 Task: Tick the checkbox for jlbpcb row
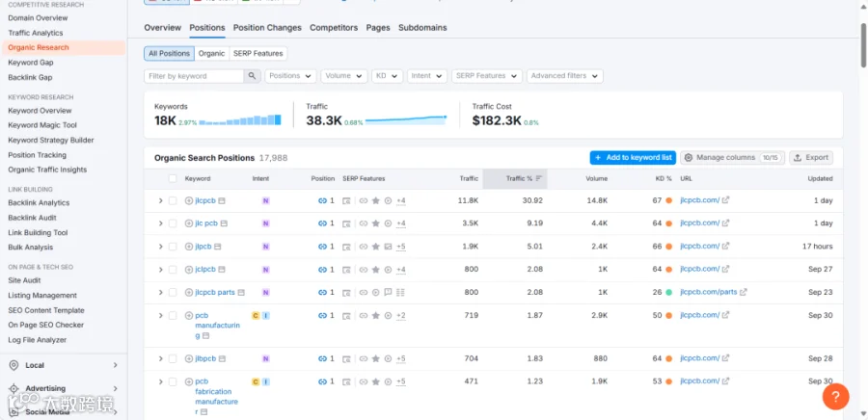[173, 358]
